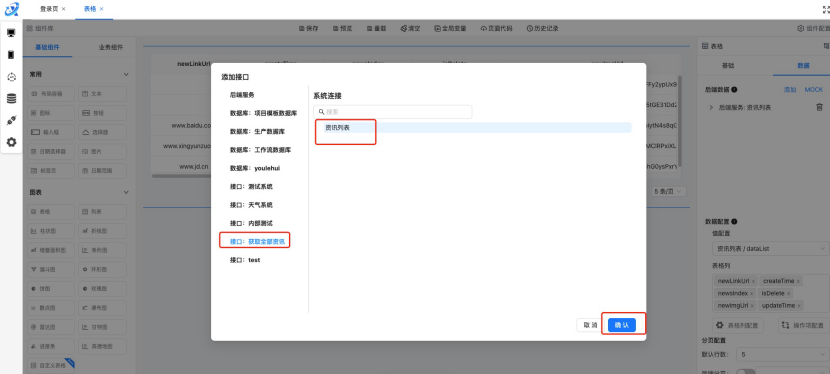
Task: Switch to the 业务组件 tab
Action: [111, 47]
